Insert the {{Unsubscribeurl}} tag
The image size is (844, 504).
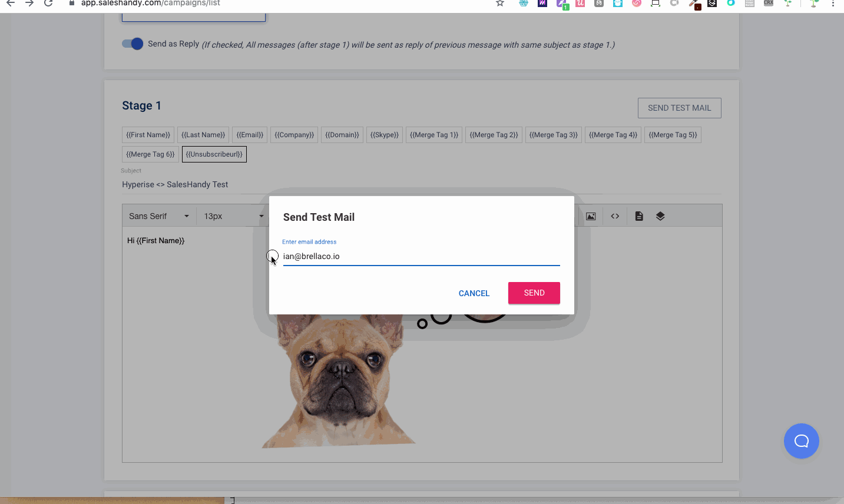(x=214, y=154)
